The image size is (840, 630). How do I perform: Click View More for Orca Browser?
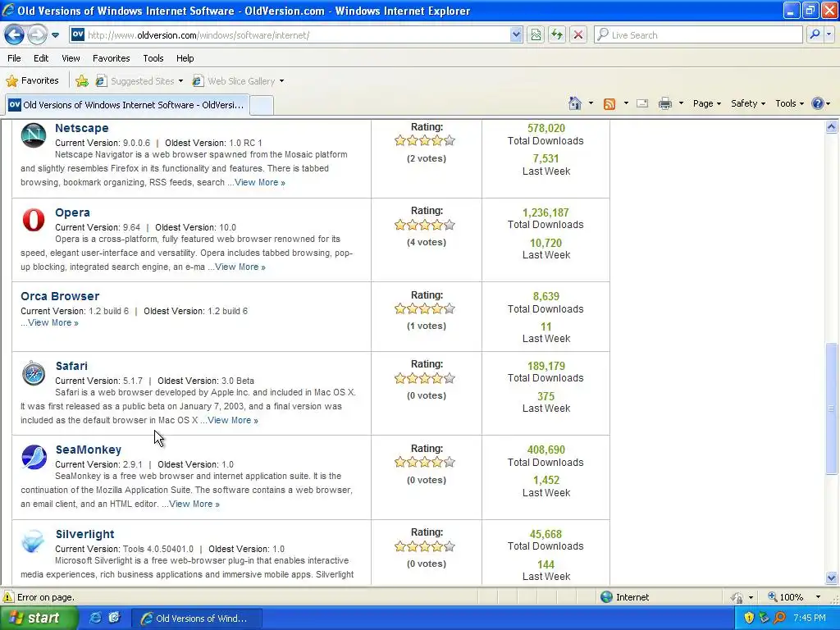[53, 322]
